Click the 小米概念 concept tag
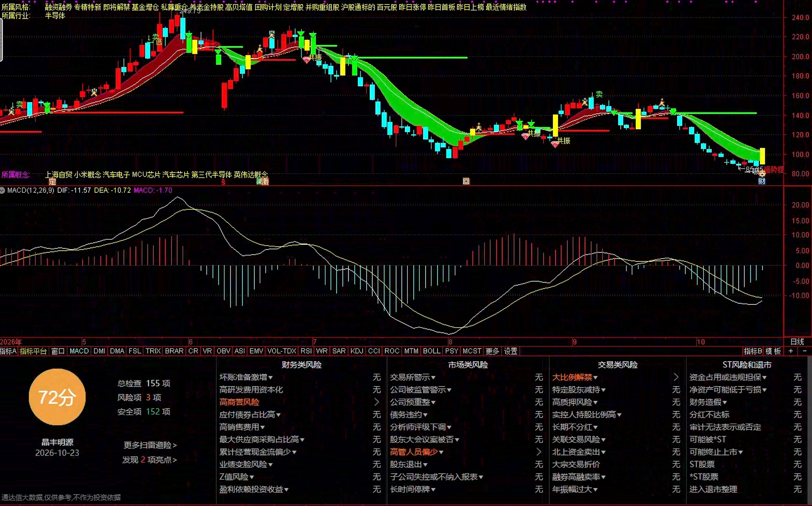The height and width of the screenshot is (506, 812). click(x=87, y=174)
